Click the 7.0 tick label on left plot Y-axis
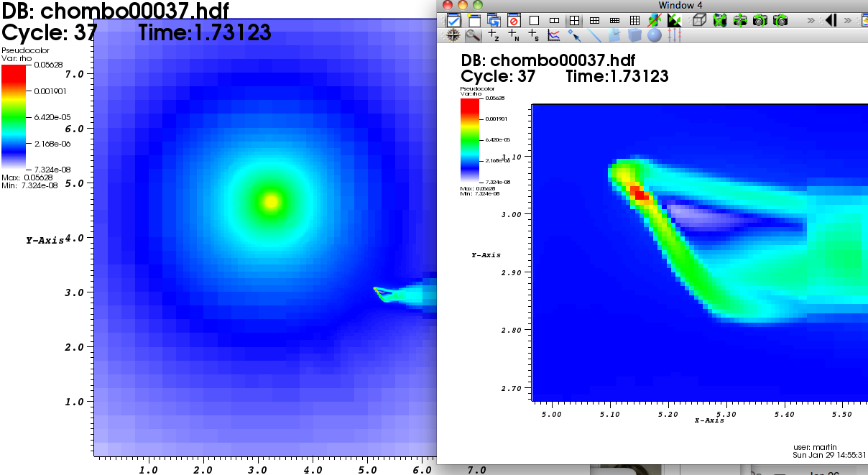The image size is (868, 475). click(76, 74)
